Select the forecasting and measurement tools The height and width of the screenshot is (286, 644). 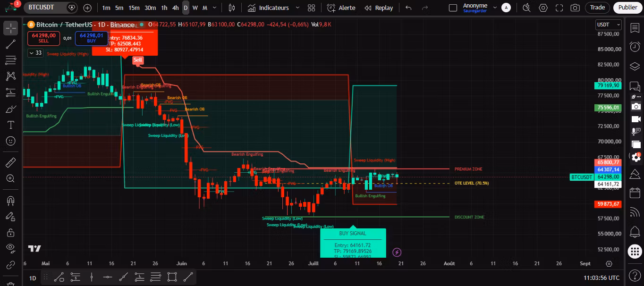[x=11, y=93]
